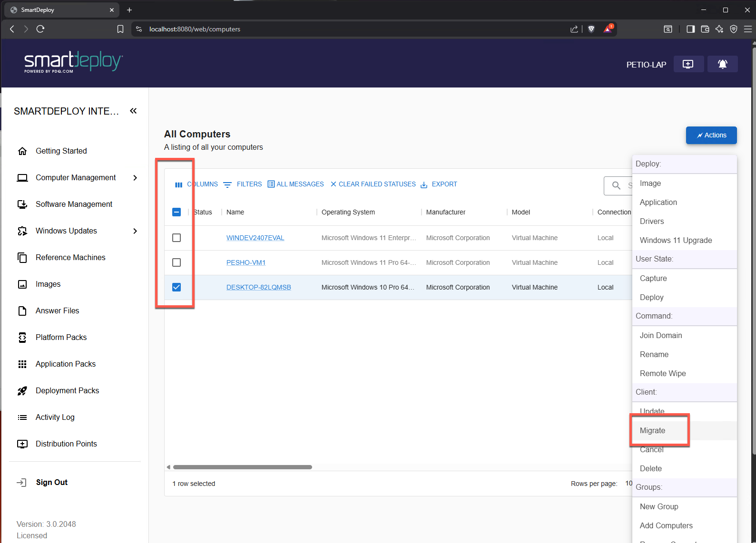
Task: Expand the Computer Management submenu arrow
Action: (135, 178)
